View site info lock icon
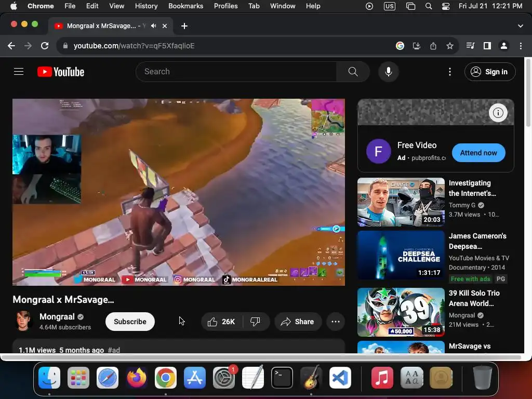Viewport: 532px width, 399px height. pyautogui.click(x=65, y=46)
